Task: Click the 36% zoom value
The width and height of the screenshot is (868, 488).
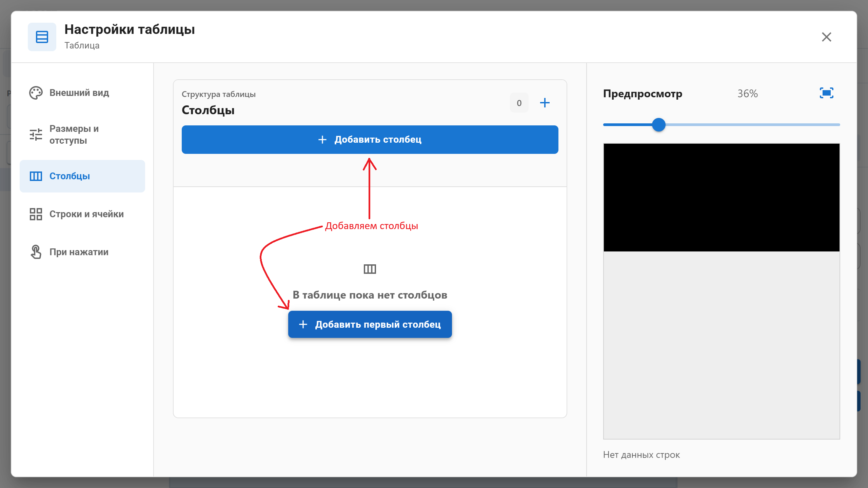Action: pos(748,94)
